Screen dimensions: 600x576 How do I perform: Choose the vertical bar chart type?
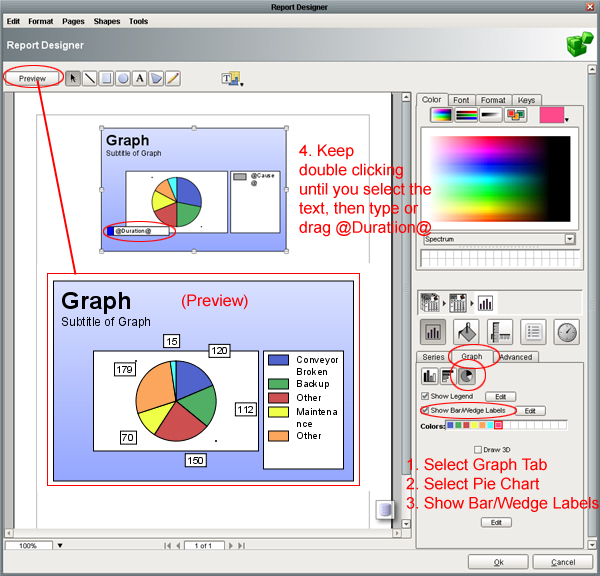pos(429,376)
